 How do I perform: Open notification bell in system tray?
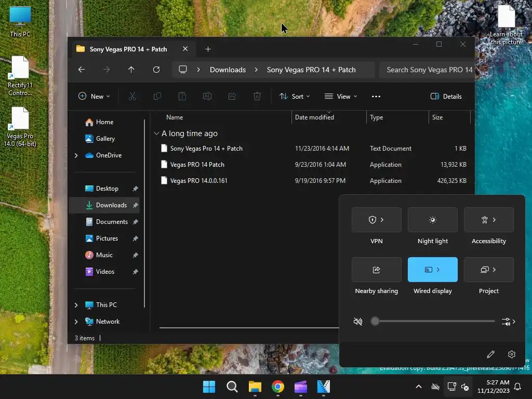(x=518, y=387)
